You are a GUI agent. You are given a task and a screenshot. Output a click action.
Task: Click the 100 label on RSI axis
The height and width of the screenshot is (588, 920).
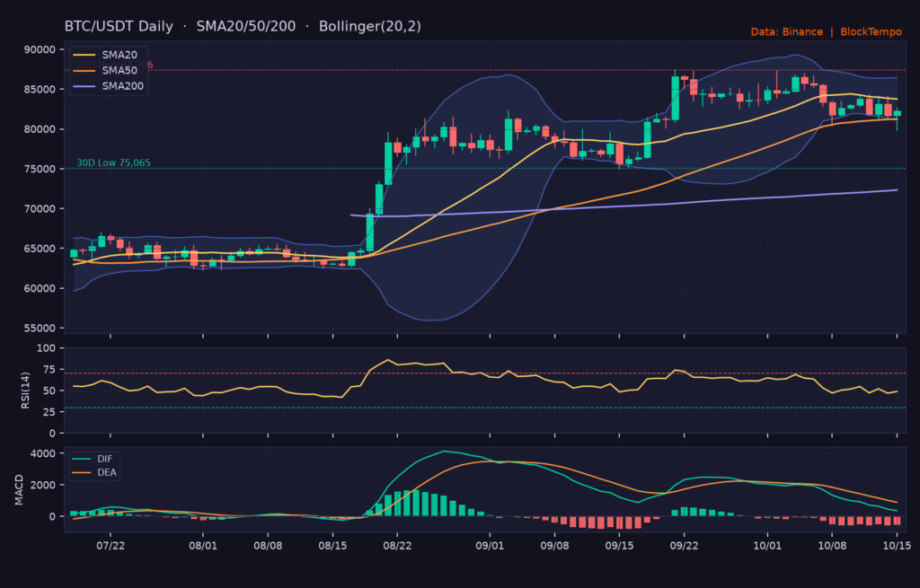click(x=47, y=348)
